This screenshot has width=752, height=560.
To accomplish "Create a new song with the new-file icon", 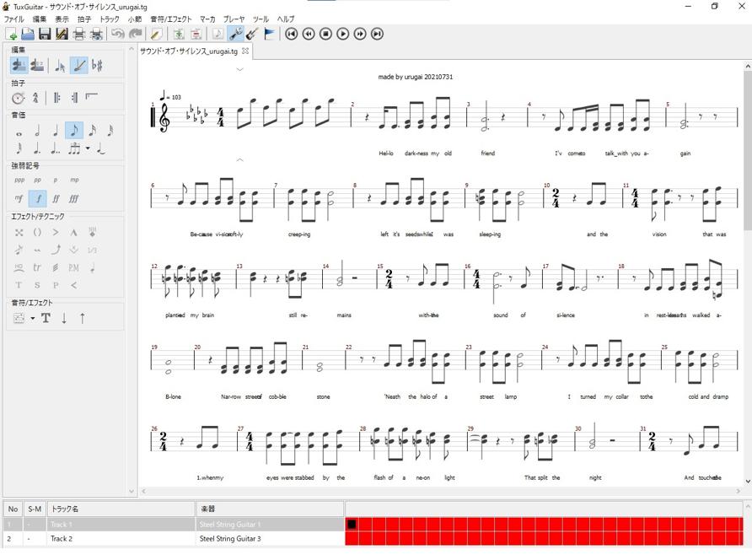I will click(11, 34).
